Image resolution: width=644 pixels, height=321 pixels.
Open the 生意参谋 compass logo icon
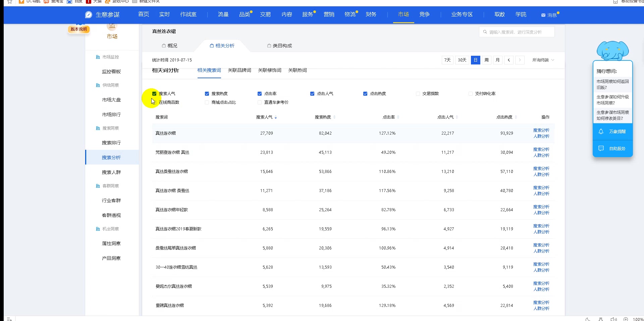tap(88, 15)
